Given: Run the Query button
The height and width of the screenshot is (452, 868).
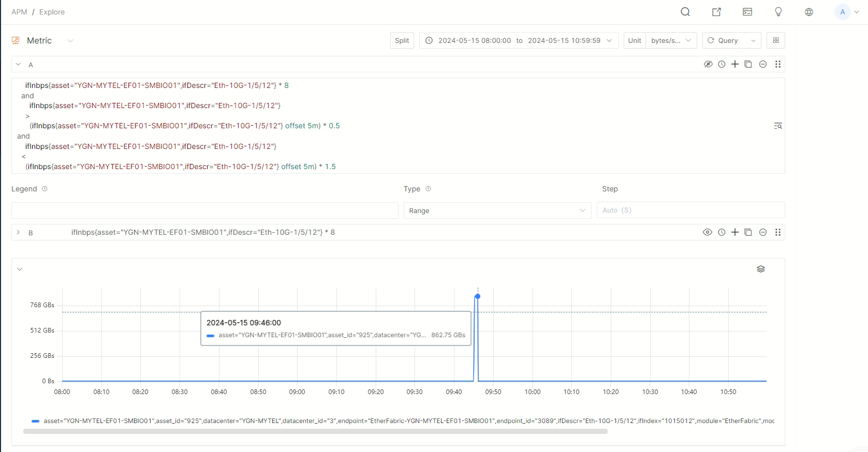Looking at the screenshot, I should (x=723, y=40).
